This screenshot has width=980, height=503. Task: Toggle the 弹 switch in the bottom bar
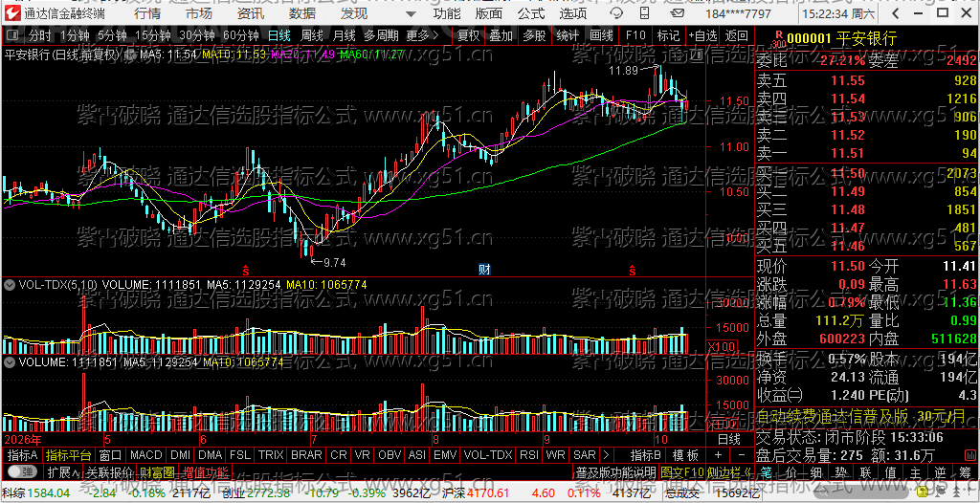(22, 471)
